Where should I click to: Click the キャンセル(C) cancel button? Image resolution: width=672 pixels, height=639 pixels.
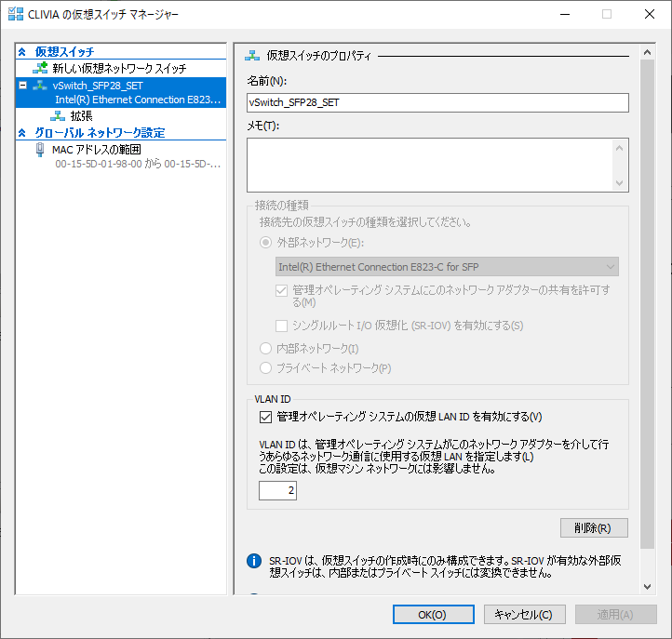coord(525,615)
